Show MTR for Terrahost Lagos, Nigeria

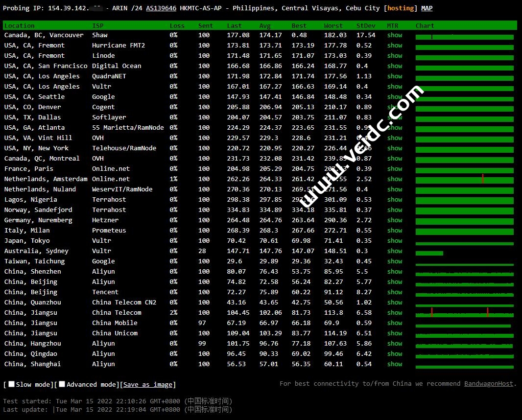395,199
